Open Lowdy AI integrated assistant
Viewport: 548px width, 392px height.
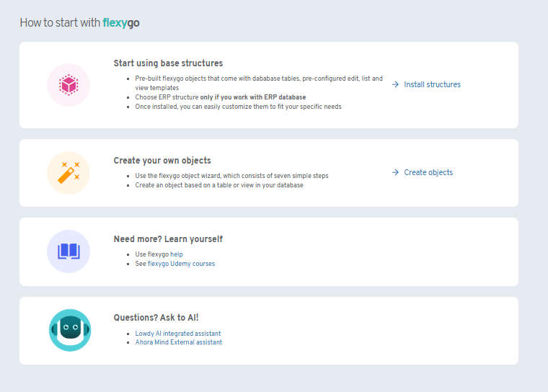pos(178,334)
